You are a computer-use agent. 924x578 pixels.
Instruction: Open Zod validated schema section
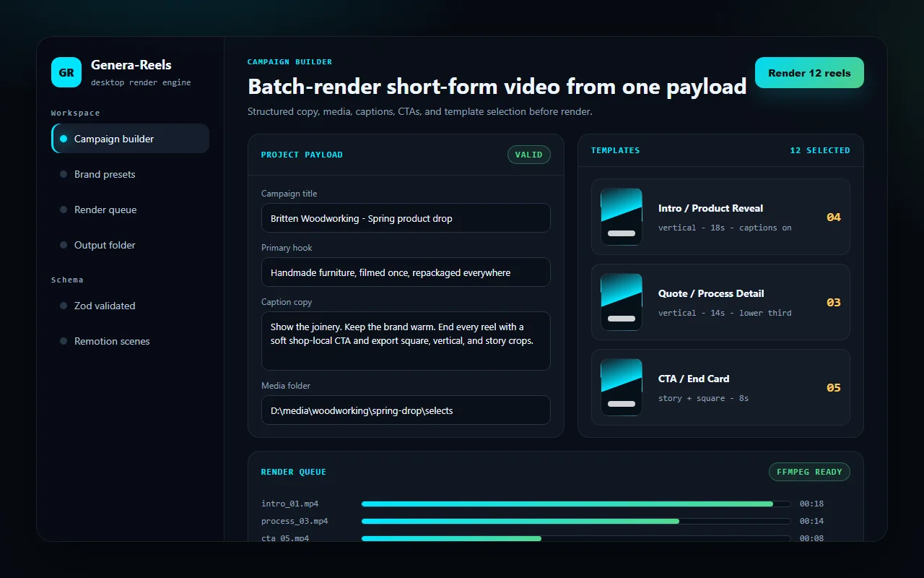click(x=130, y=306)
